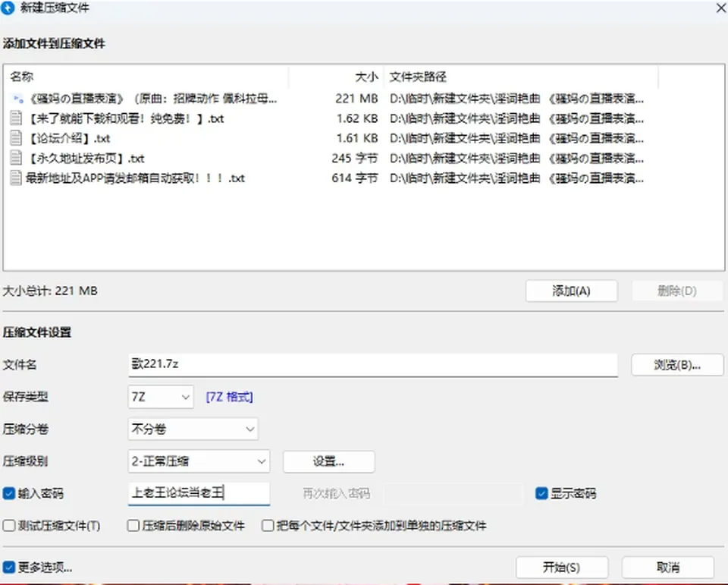Click the file icon beside 【永久地址发布页】.txt

(16, 158)
